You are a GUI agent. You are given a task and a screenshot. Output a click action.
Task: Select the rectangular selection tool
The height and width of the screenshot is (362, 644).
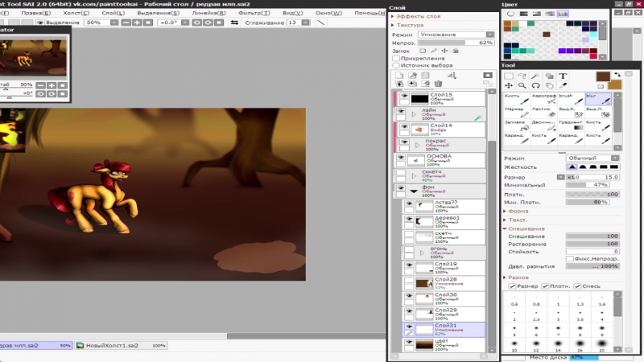coord(509,76)
